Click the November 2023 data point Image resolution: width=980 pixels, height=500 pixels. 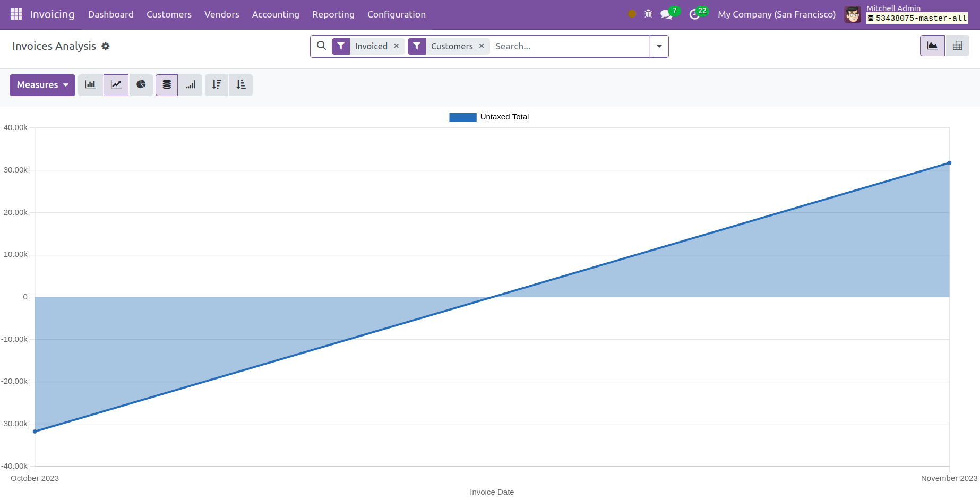949,163
